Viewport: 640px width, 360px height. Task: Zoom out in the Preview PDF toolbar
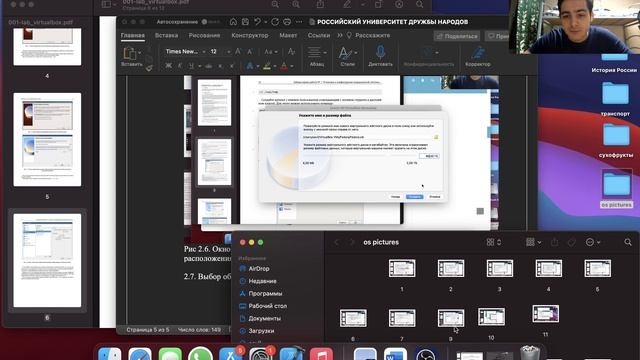[276, 4]
